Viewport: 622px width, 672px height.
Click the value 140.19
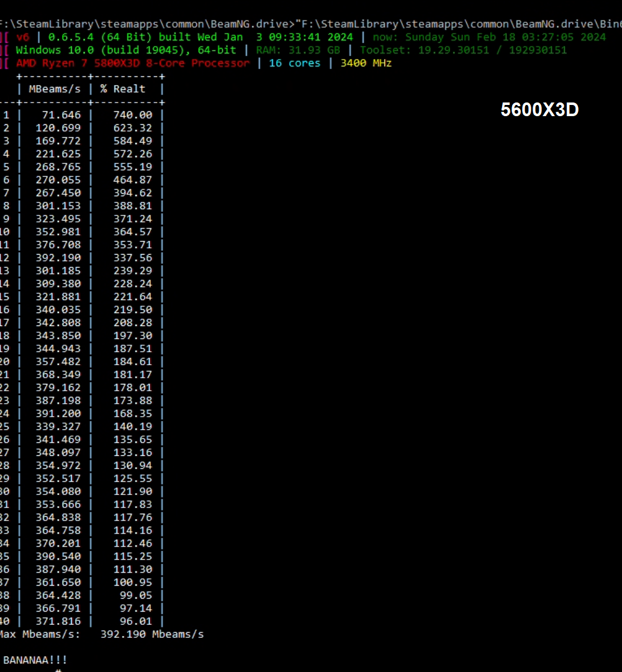click(133, 427)
